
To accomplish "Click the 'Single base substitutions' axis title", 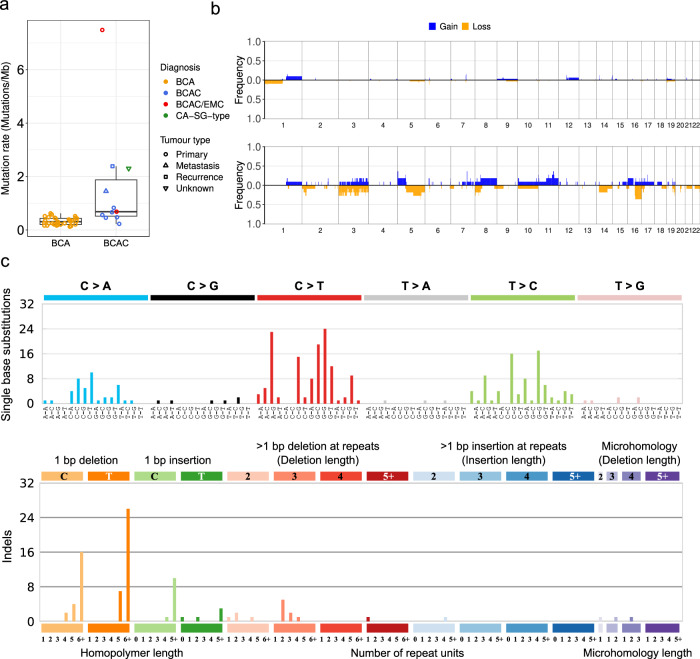I will click(x=6, y=355).
